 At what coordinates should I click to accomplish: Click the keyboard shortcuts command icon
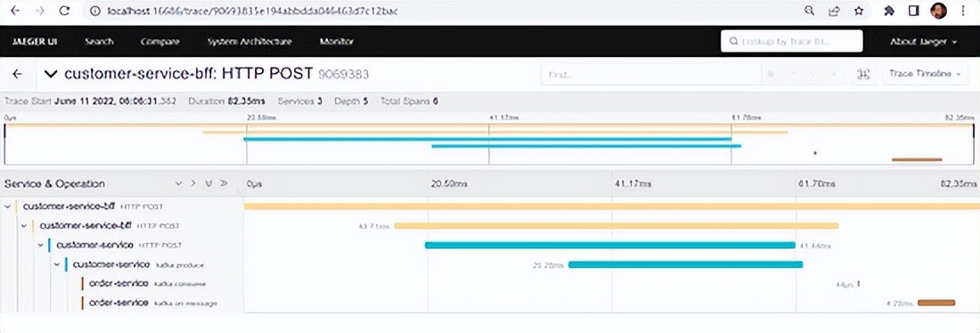click(x=865, y=74)
